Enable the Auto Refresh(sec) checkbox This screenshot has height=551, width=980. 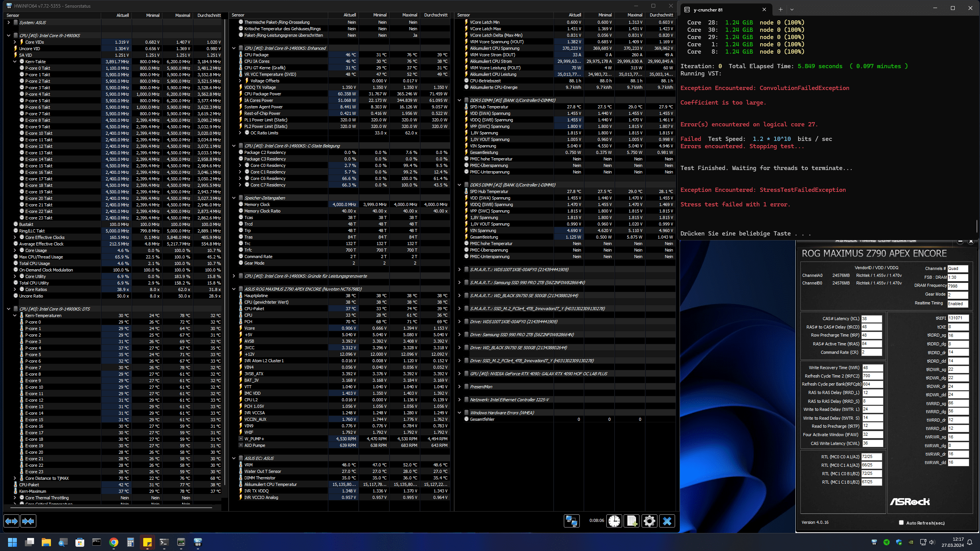tap(901, 523)
